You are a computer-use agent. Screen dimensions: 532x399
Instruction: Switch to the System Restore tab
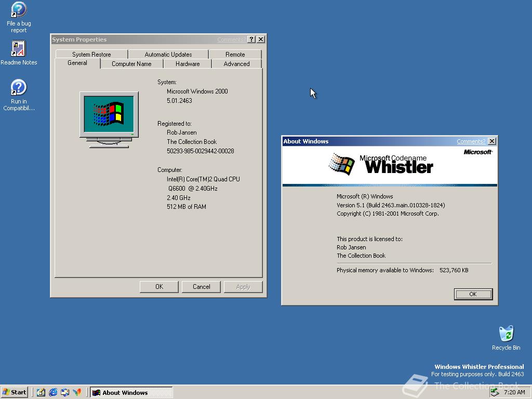(91, 54)
